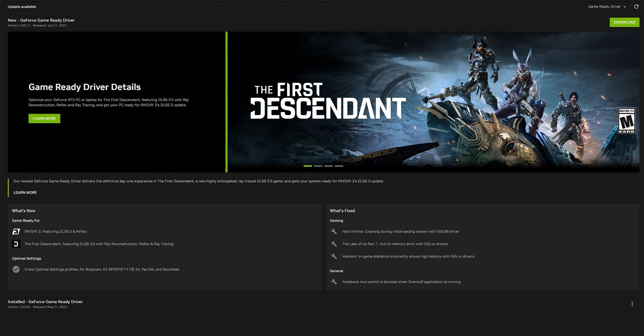Click the 'General' subheading under What's Fixed

coord(336,271)
